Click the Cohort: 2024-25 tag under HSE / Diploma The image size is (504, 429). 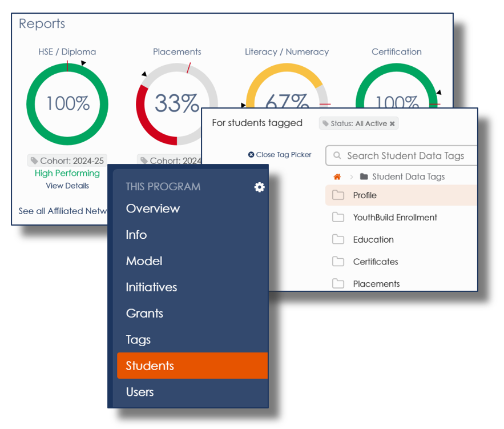[x=67, y=161]
